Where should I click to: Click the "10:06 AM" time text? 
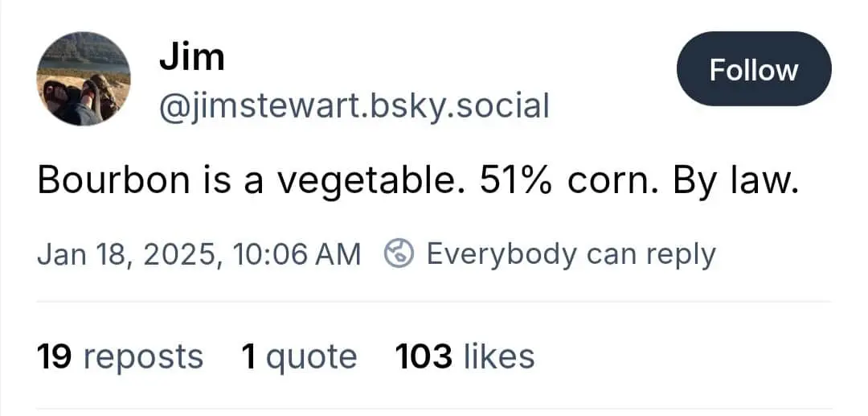[x=297, y=254]
